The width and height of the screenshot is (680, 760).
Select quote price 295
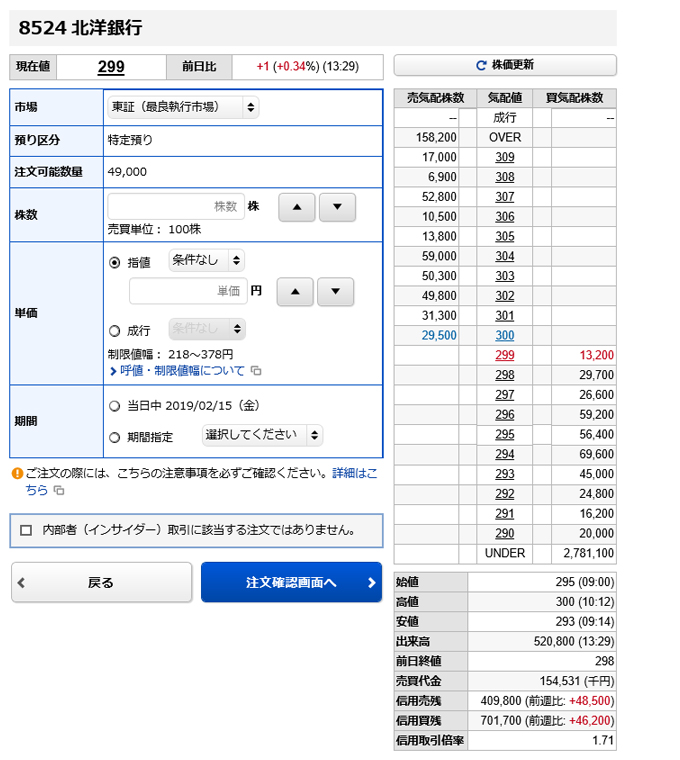[505, 434]
